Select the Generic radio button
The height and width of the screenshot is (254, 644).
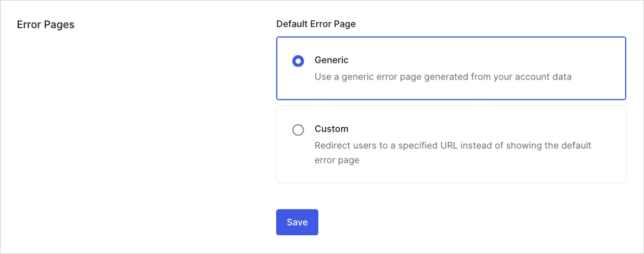point(298,61)
